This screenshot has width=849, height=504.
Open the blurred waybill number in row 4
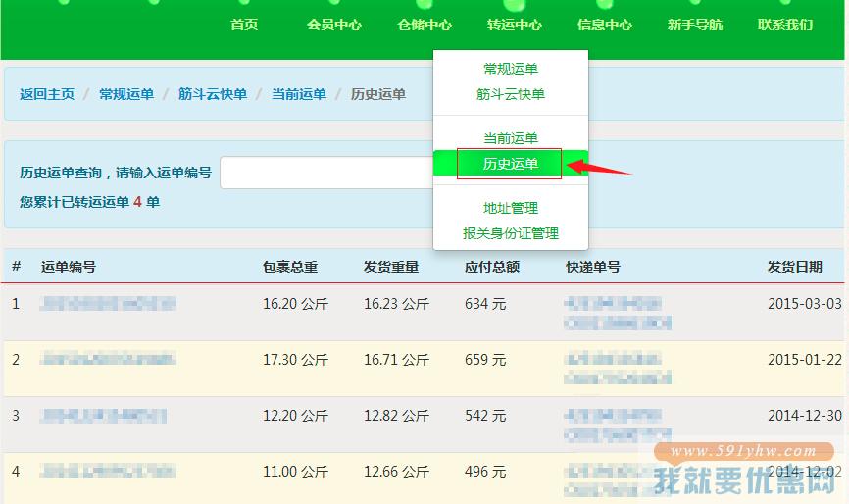click(108, 471)
